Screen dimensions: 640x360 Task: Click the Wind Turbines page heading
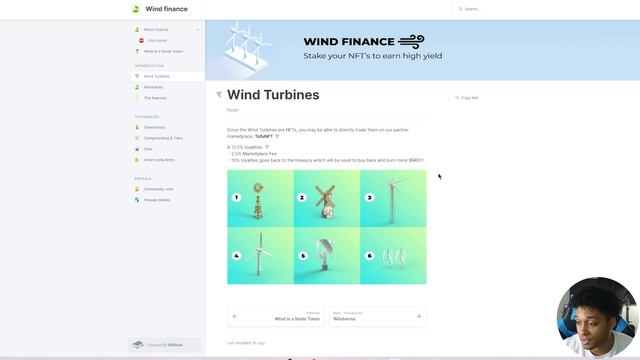(273, 95)
